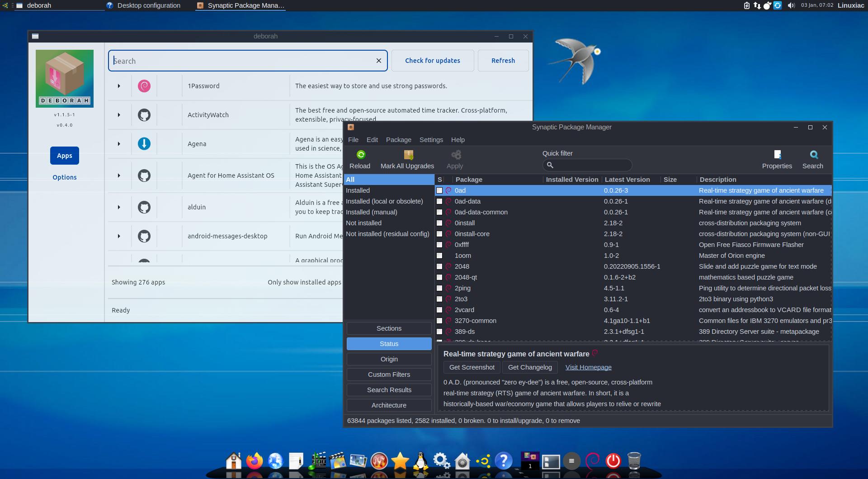Mark the 2ping package checkbox

click(439, 288)
